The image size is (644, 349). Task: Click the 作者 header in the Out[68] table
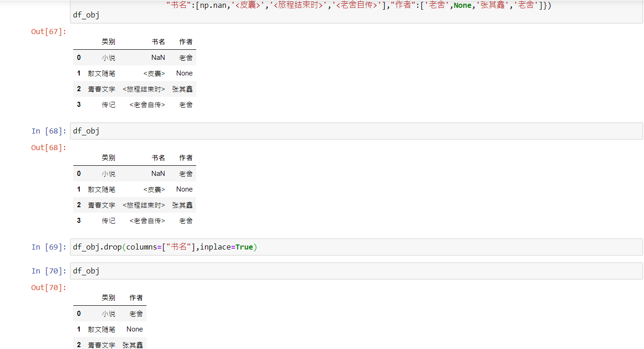[x=186, y=158]
